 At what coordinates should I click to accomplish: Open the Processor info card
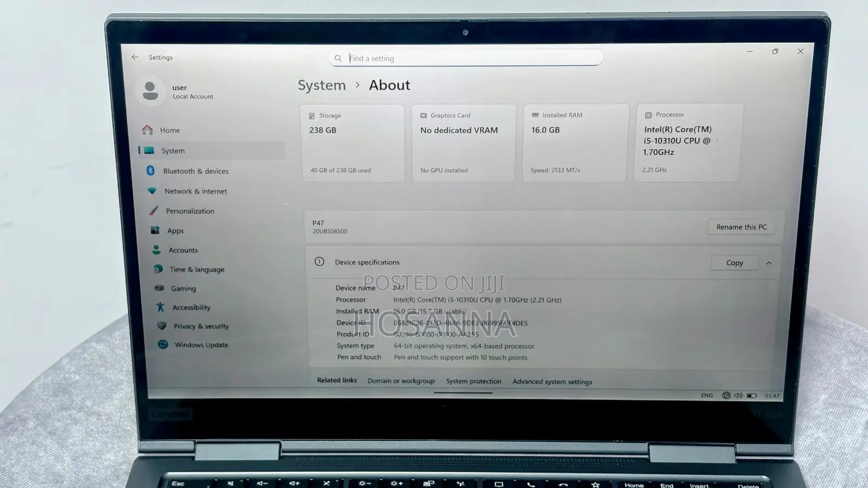[x=688, y=142]
